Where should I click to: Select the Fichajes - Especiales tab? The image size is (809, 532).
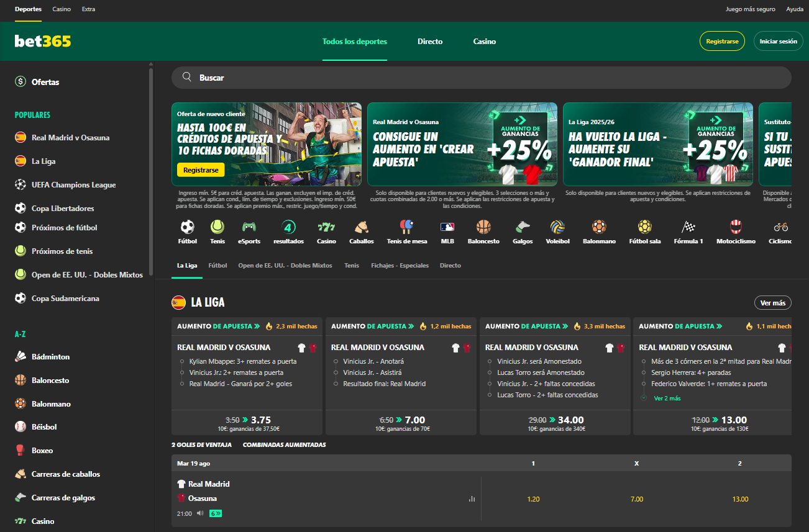click(x=400, y=266)
